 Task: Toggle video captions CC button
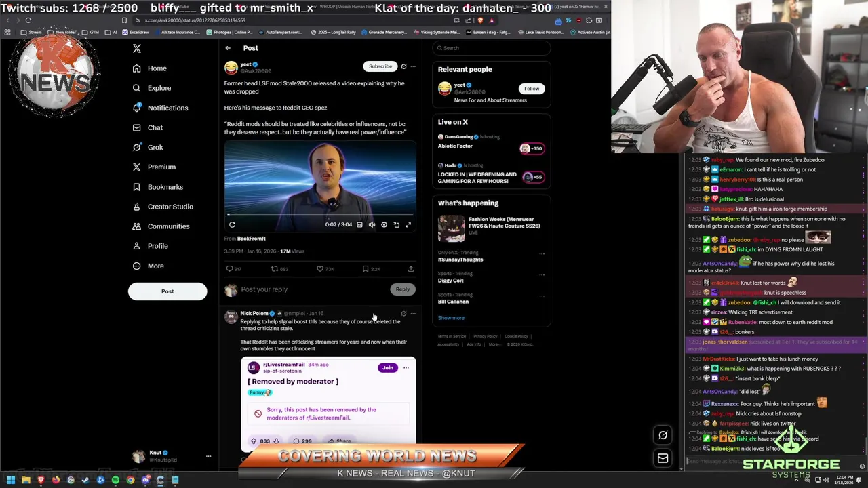(x=359, y=224)
